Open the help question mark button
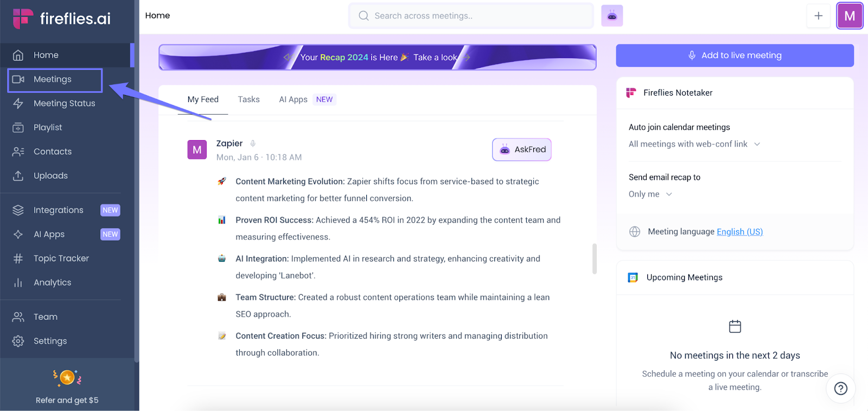The height and width of the screenshot is (411, 868). coord(841,388)
